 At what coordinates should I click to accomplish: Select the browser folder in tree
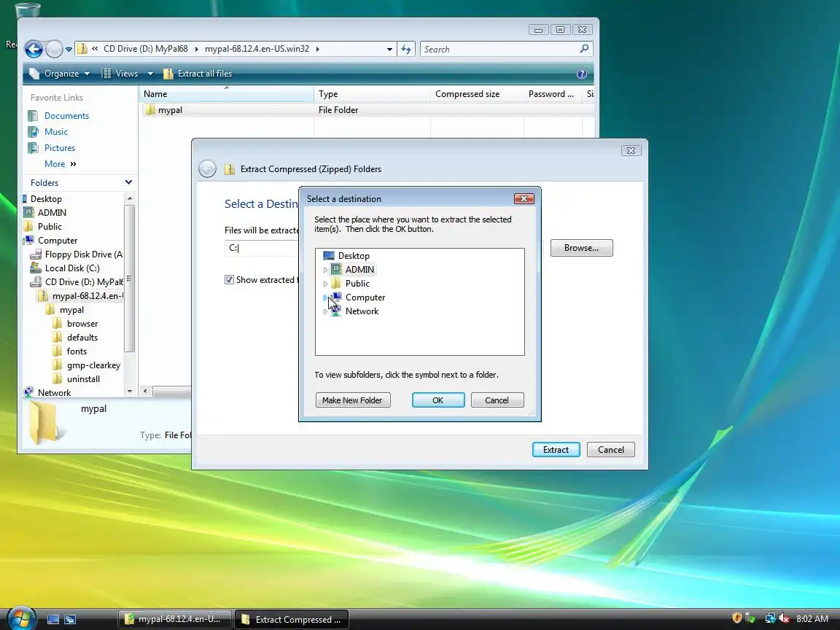point(82,324)
